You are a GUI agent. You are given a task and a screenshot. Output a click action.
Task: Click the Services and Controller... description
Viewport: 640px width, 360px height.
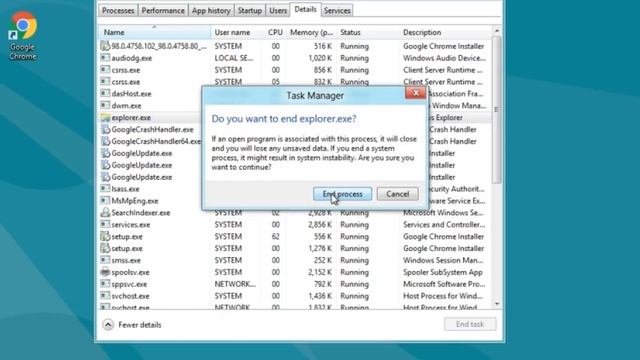444,224
